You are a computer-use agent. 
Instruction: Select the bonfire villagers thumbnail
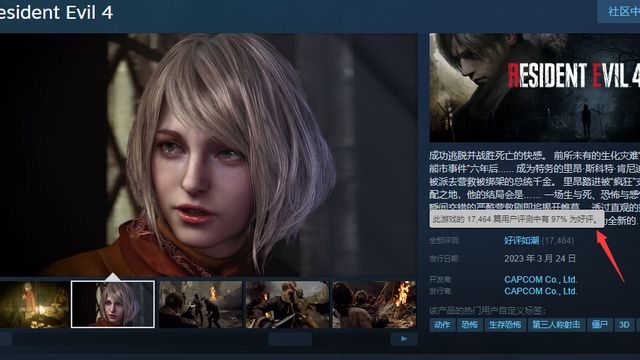tap(374, 304)
